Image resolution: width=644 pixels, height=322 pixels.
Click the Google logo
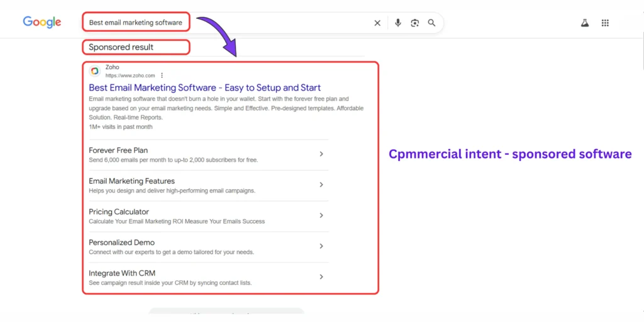(x=42, y=22)
